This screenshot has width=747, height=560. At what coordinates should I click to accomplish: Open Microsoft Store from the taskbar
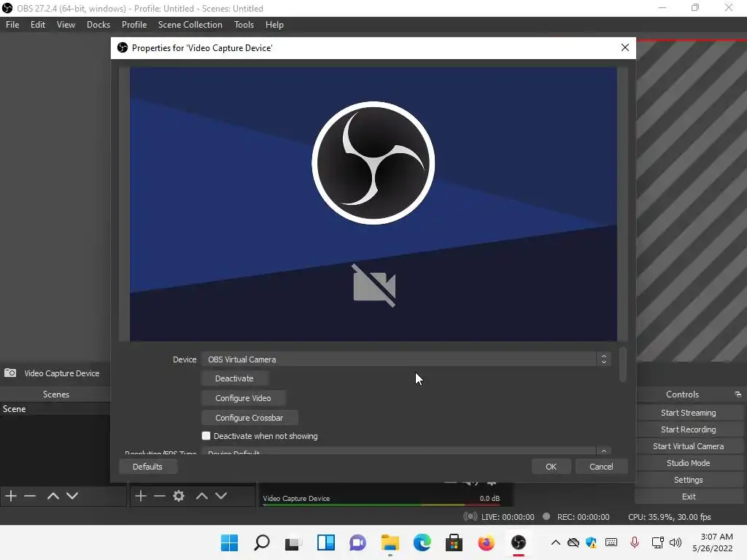454,542
